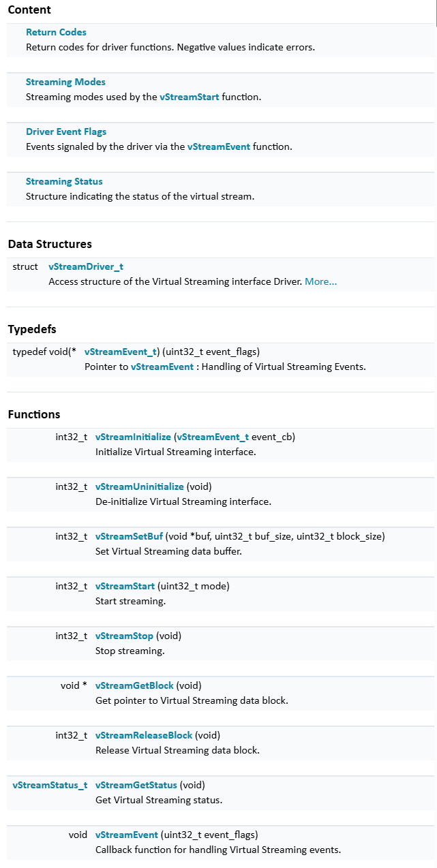Open the vStreamGetStatus function link
The height and width of the screenshot is (868, 437).
coord(136,785)
